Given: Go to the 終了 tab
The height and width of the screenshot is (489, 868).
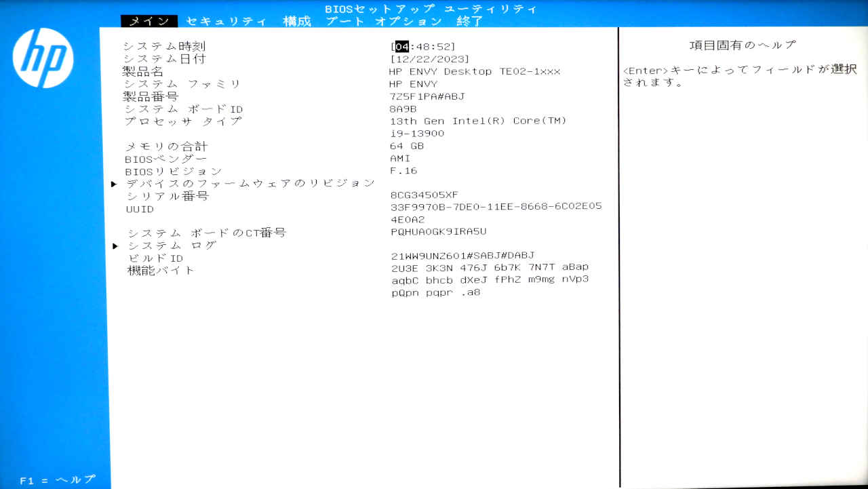Looking at the screenshot, I should pyautogui.click(x=471, y=21).
